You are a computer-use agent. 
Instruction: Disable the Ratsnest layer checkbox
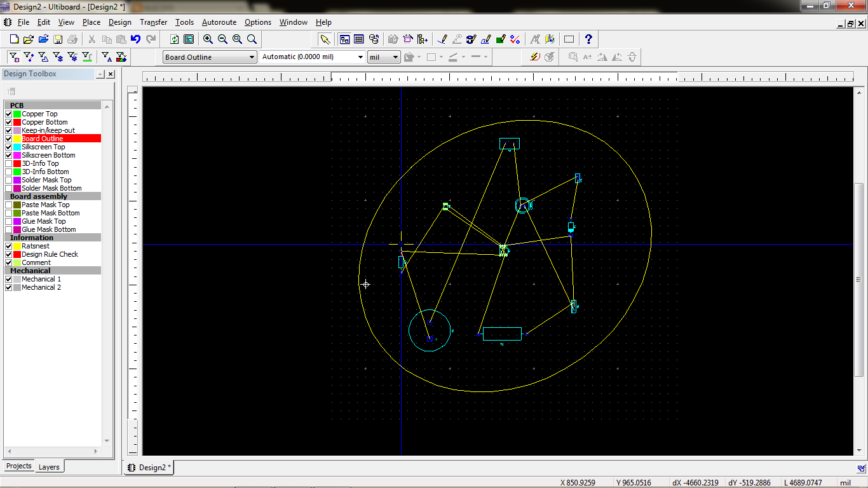pos(8,246)
